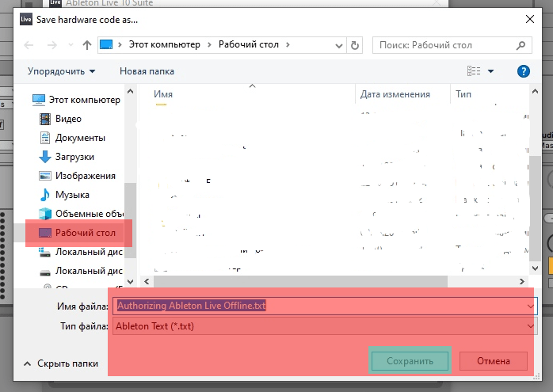This screenshot has width=553, height=392.
Task: Refresh the folder view
Action: 355,45
